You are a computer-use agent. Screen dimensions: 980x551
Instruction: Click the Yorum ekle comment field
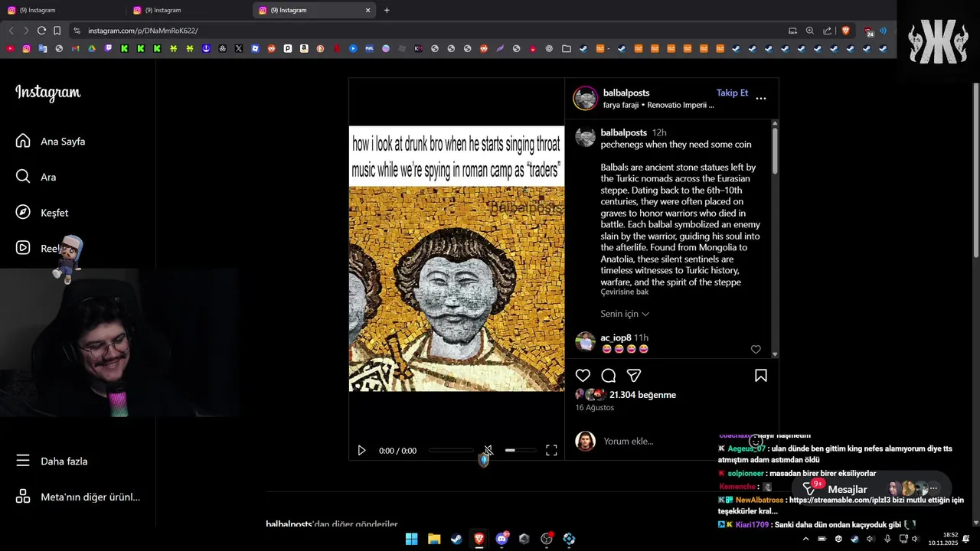(x=629, y=441)
